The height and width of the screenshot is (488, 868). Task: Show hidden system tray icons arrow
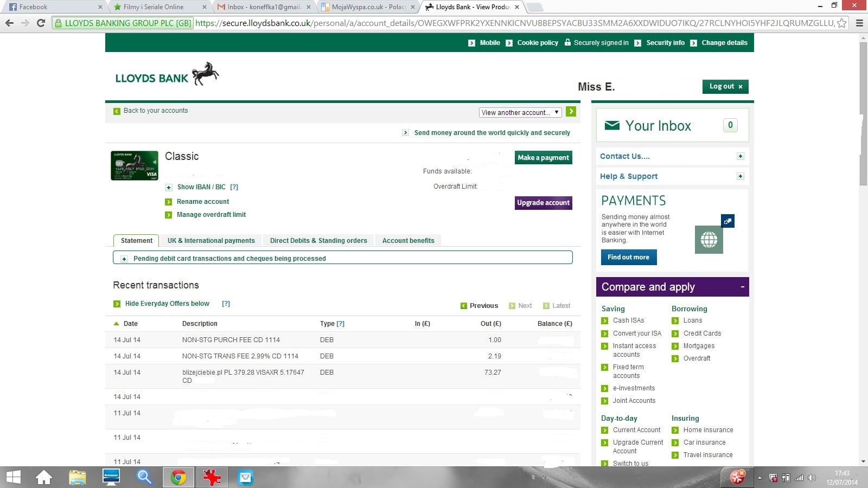760,478
